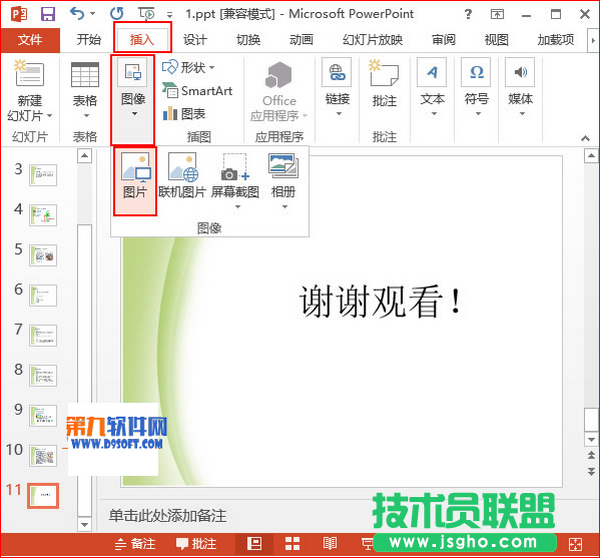This screenshot has height=558, width=600.
Task: Click the Save icon in quick access toolbar
Action: click(x=47, y=14)
